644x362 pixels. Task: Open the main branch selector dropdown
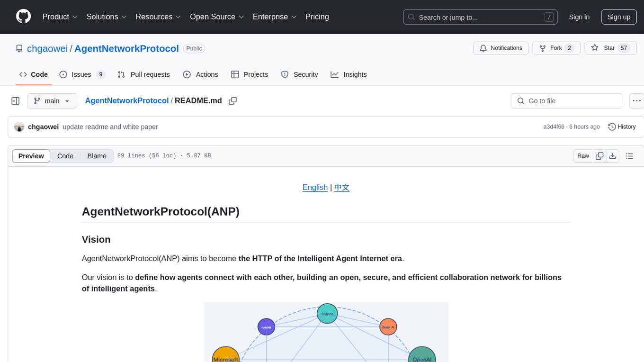(x=52, y=101)
